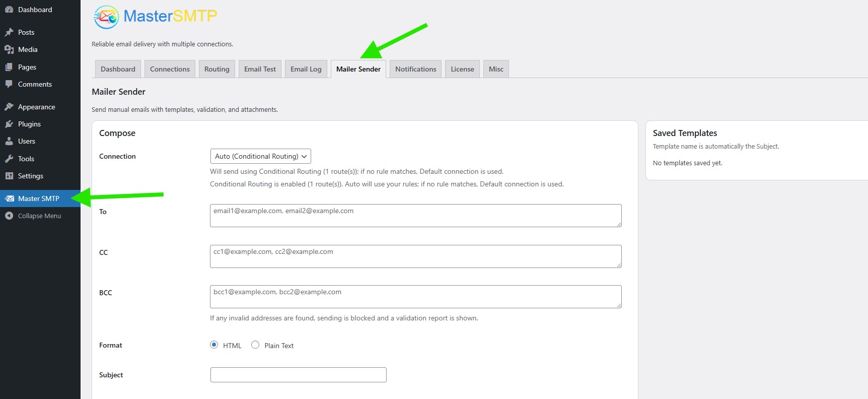Click the MasterSMTP logo
Viewport: 868px width, 399px height.
[155, 17]
